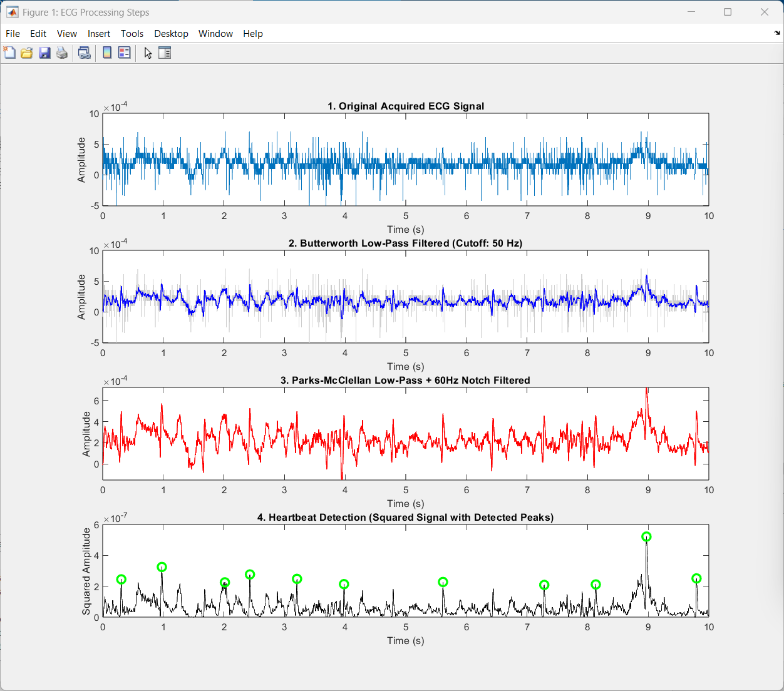Click the last green peak marker near 9.8 seconds

tap(696, 578)
